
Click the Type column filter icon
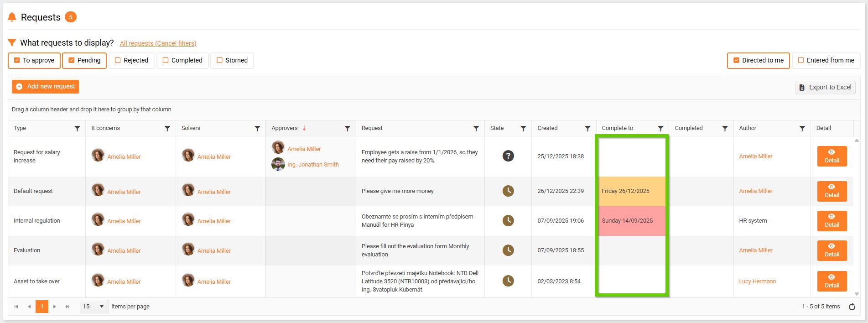[x=77, y=129]
